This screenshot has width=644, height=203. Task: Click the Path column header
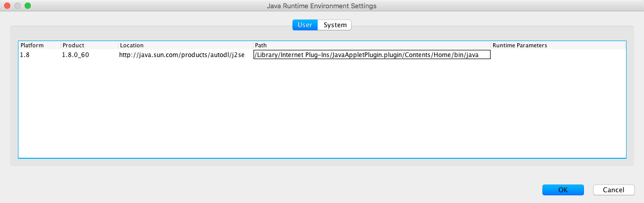[372, 45]
